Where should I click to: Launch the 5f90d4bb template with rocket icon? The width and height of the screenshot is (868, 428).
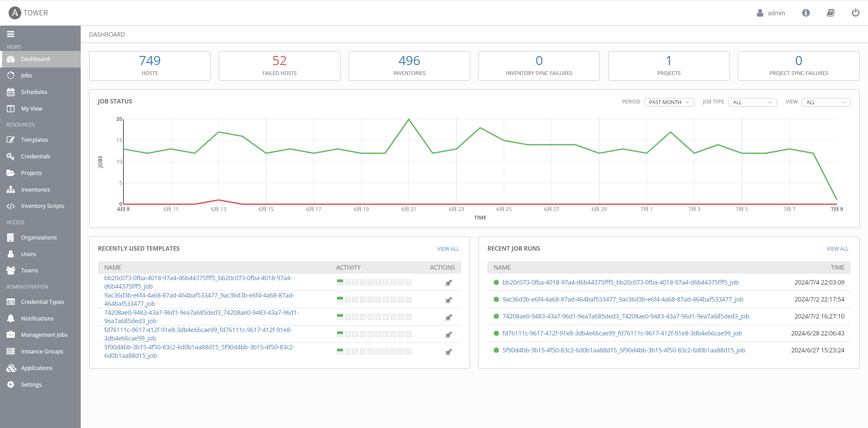click(448, 352)
